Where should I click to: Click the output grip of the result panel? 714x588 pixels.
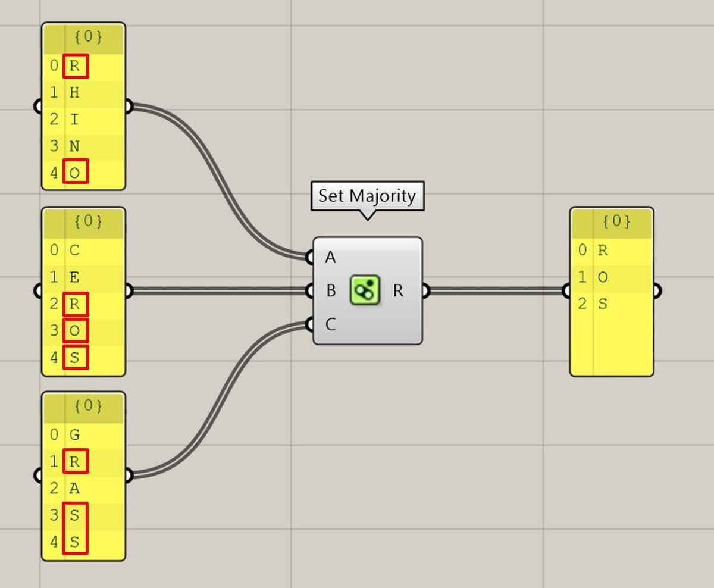(657, 291)
